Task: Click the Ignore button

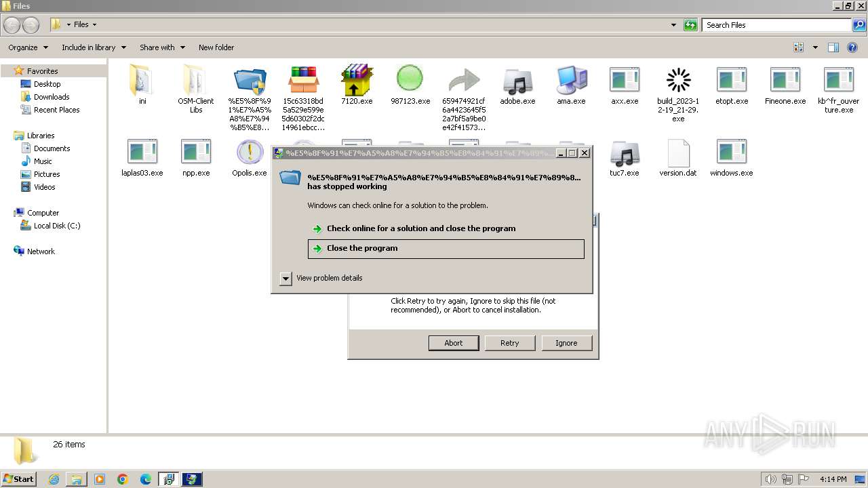Action: pyautogui.click(x=566, y=343)
